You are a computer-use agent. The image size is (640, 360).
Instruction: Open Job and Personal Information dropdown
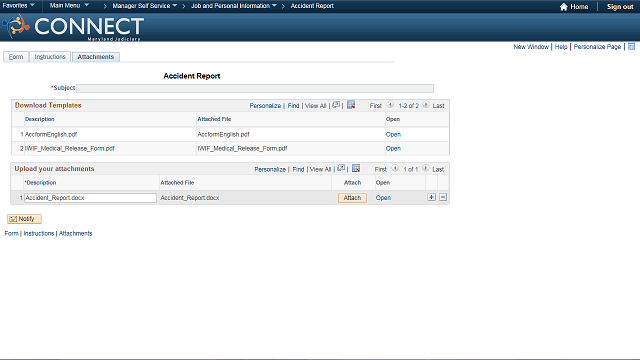pos(234,6)
